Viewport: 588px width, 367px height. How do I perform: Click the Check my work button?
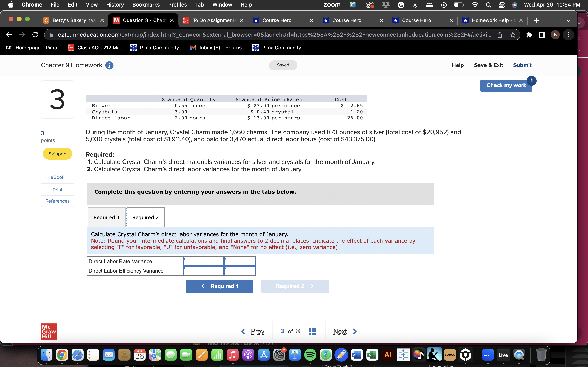(506, 85)
